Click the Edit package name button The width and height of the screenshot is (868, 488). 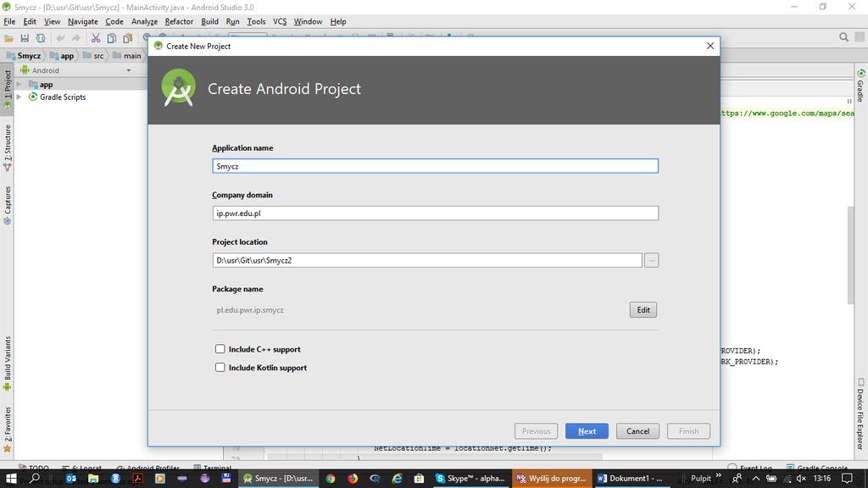(643, 310)
